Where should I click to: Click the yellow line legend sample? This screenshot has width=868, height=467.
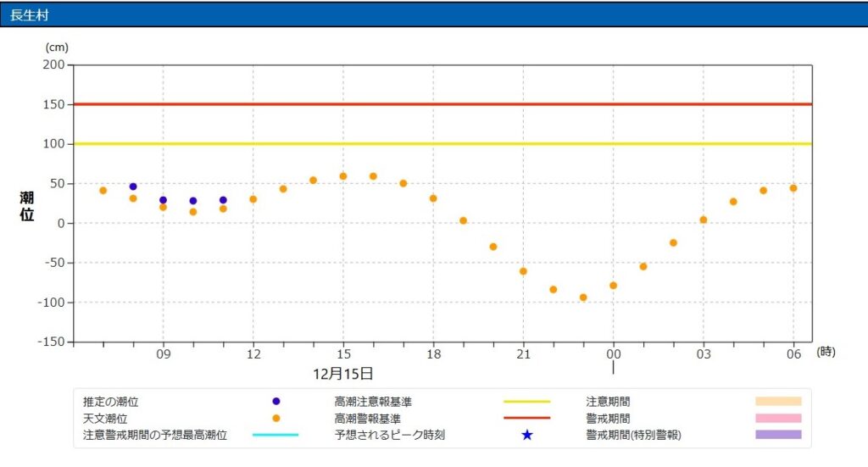click(x=527, y=401)
